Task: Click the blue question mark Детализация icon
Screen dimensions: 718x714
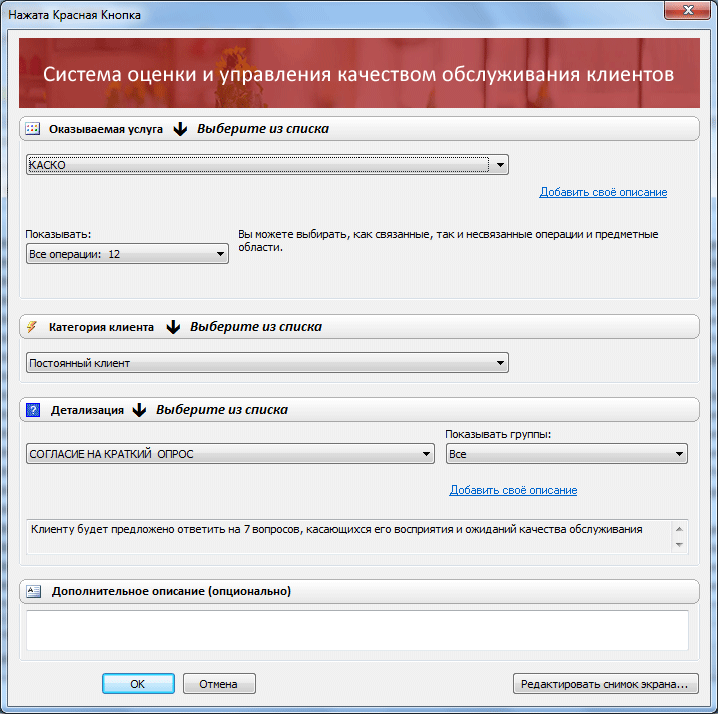Action: pos(32,410)
